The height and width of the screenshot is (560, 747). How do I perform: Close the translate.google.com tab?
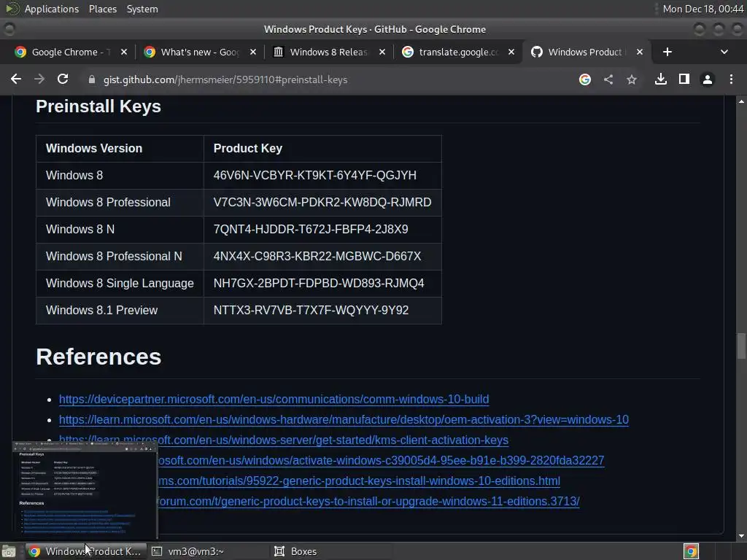(x=511, y=52)
